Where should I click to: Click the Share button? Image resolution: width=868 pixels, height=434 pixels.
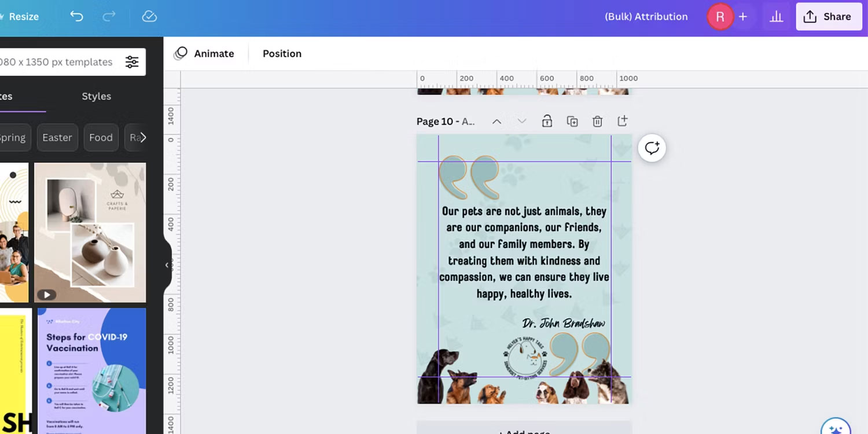[829, 16]
